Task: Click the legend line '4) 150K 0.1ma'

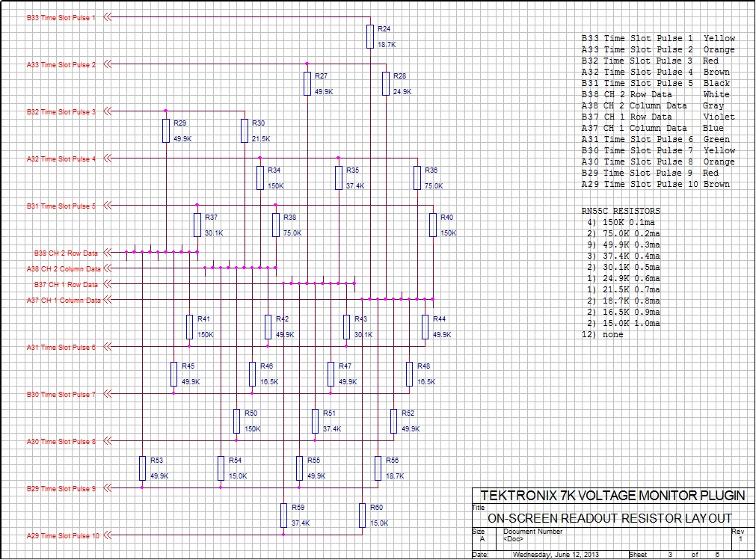Action: (x=621, y=223)
